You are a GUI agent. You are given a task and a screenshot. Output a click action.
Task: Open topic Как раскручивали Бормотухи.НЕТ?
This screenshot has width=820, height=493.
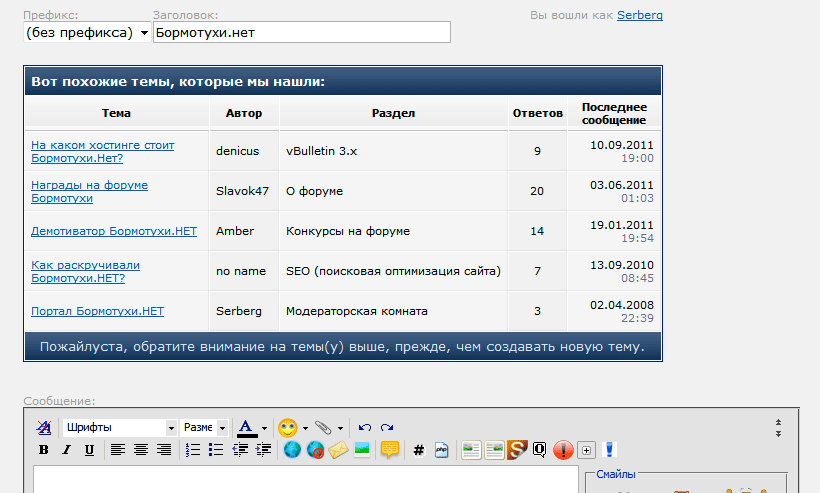pos(85,271)
